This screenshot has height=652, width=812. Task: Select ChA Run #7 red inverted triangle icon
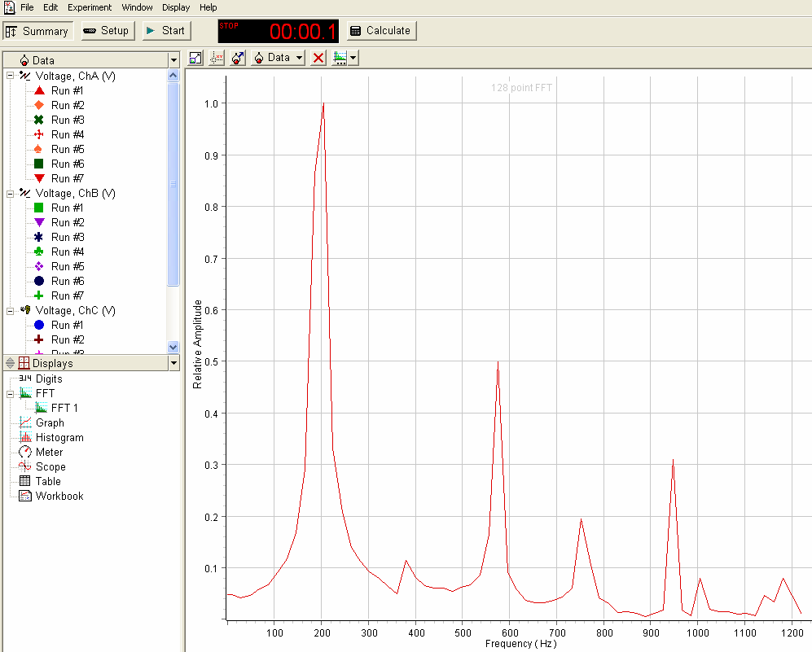coord(39,178)
